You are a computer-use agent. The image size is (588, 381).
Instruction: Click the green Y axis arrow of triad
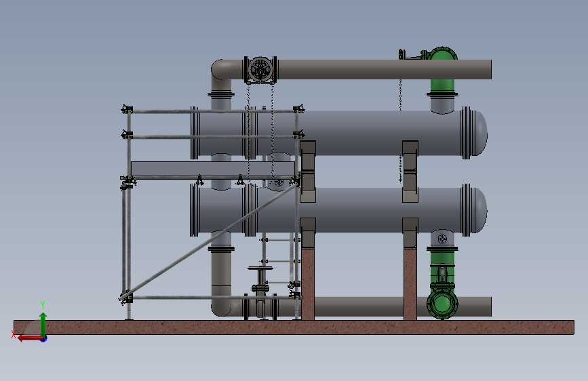coord(43,324)
